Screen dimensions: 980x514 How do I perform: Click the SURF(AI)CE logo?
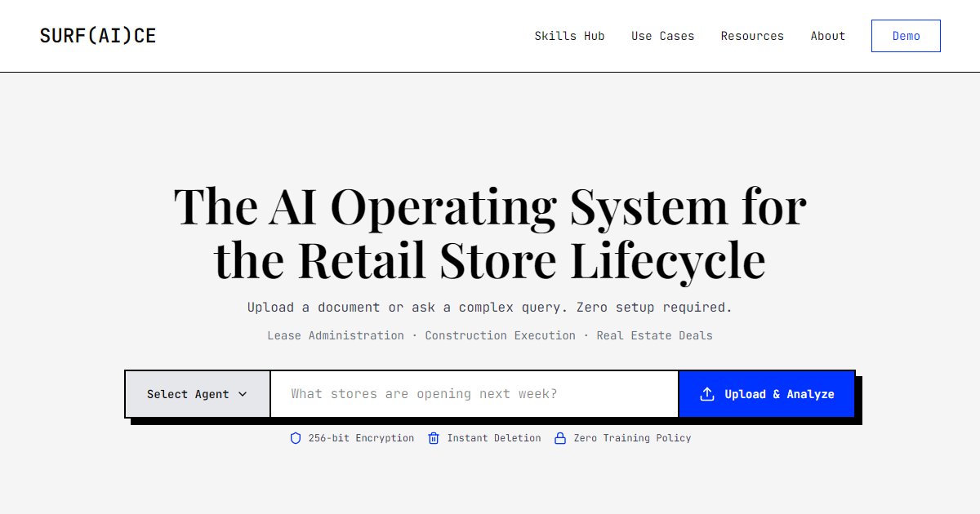pos(98,36)
